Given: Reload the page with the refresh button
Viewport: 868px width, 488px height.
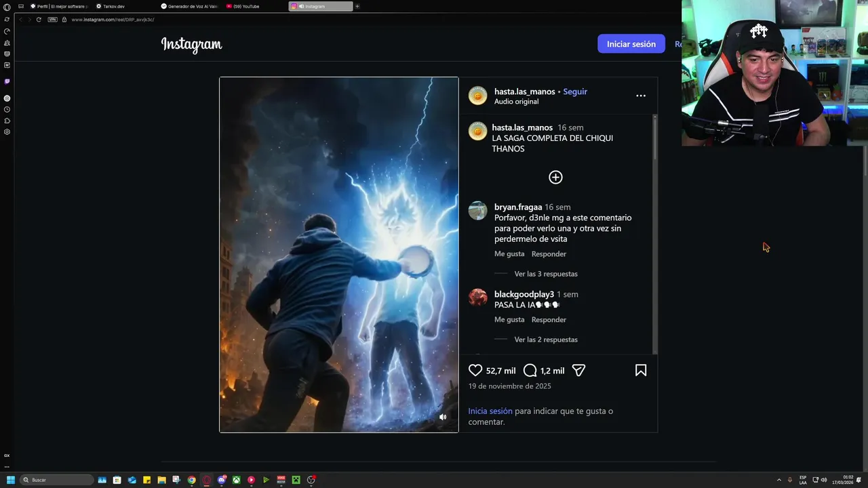Looking at the screenshot, I should [39, 20].
